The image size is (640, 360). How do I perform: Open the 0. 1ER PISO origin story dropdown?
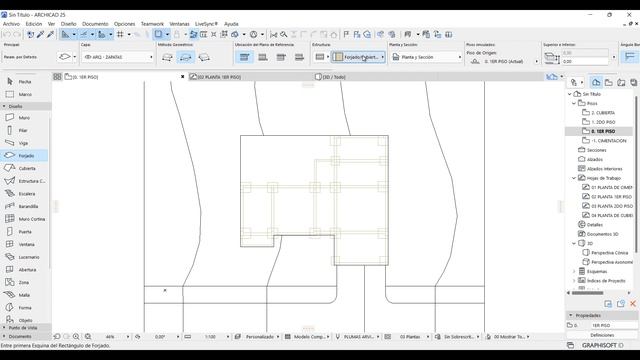click(x=503, y=61)
